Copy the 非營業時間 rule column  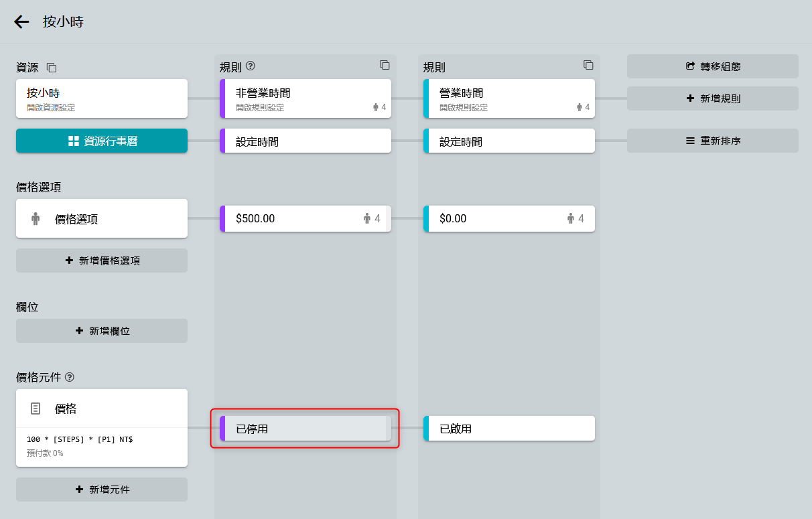[385, 65]
